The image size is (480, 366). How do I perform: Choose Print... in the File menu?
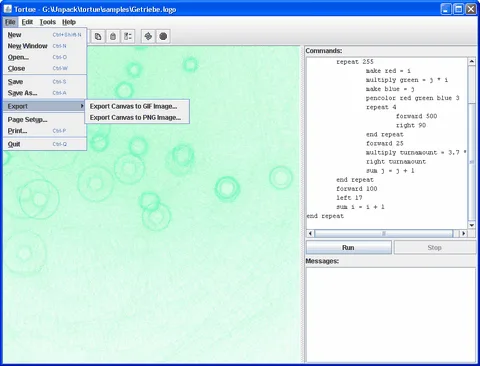pos(45,131)
